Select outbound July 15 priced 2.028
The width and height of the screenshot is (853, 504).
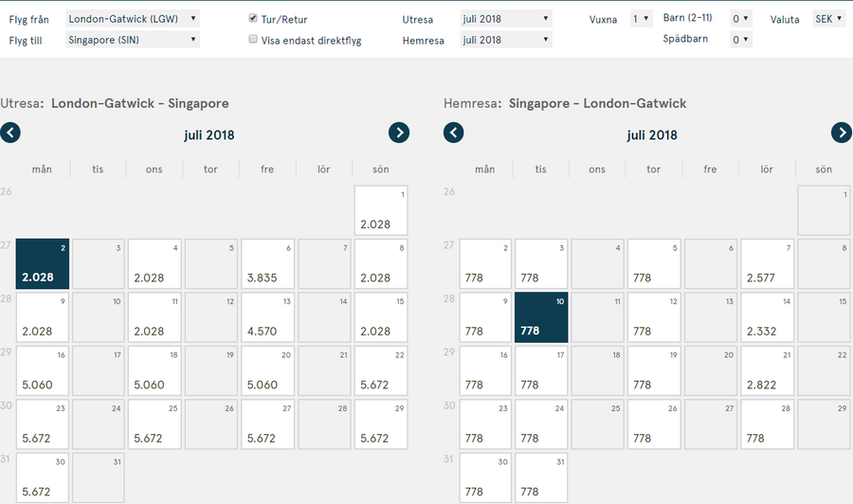pos(381,317)
